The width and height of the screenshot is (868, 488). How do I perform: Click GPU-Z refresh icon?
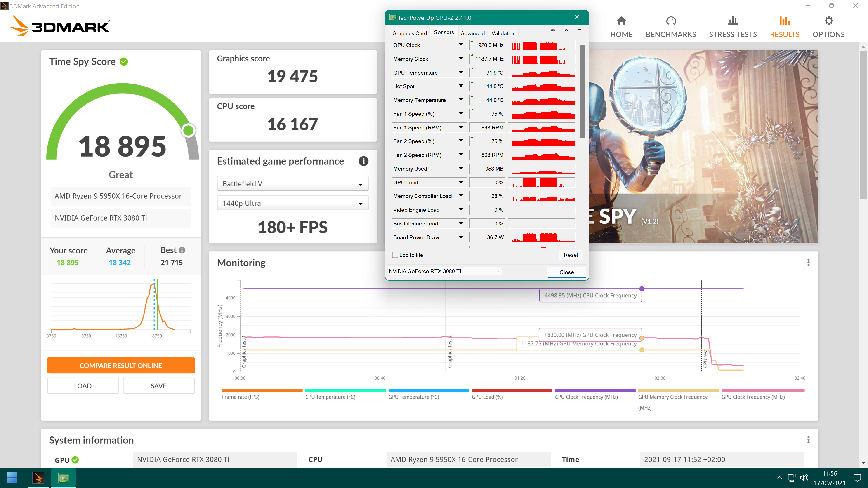566,30
